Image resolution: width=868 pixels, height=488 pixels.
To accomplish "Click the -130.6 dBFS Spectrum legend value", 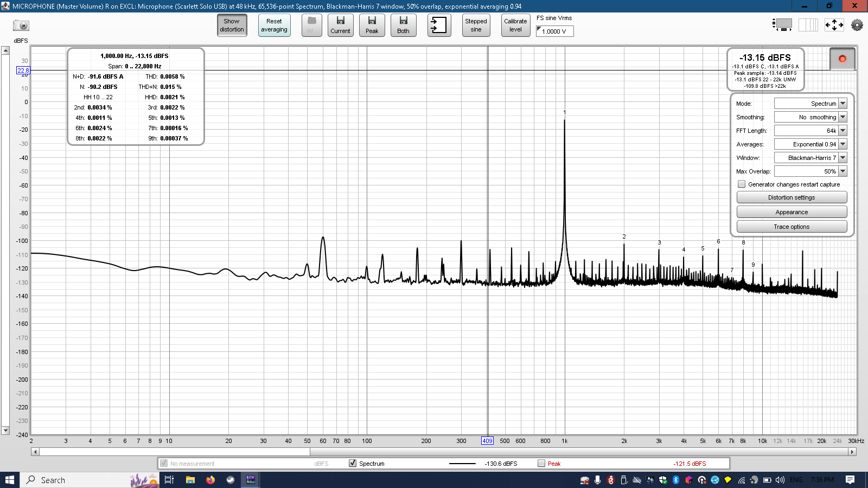I will coord(501,464).
